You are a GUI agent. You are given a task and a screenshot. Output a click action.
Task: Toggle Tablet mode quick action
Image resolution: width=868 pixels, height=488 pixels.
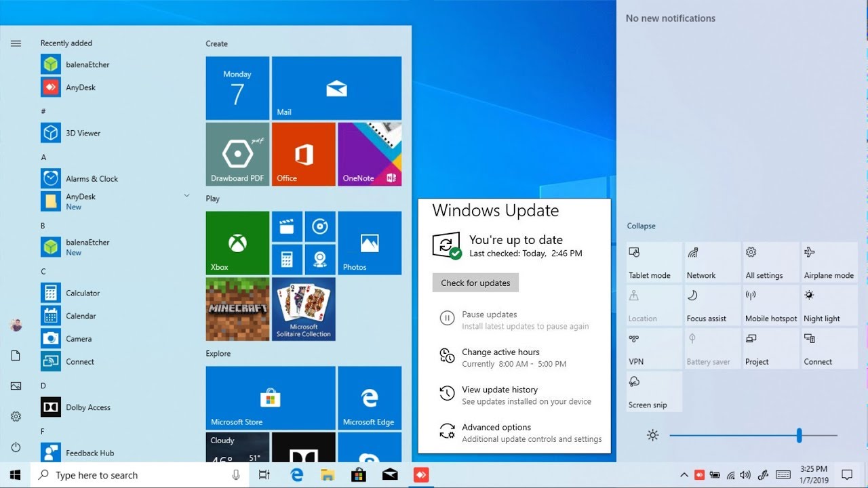click(x=654, y=262)
